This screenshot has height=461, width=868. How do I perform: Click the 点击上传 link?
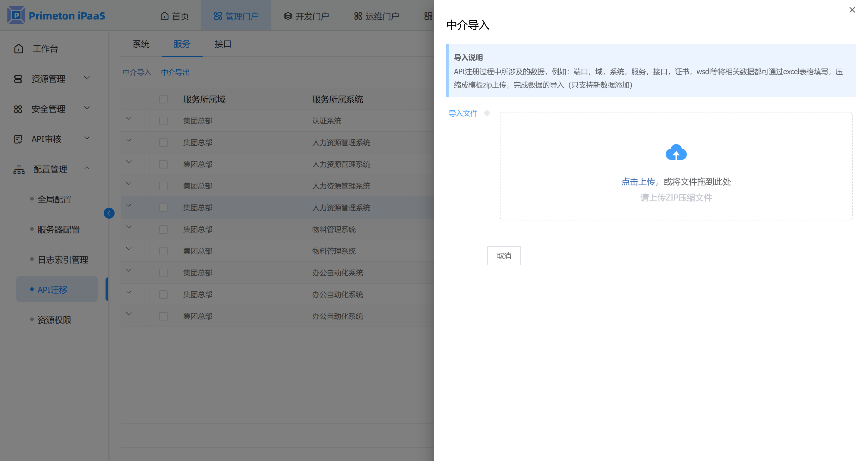[638, 182]
